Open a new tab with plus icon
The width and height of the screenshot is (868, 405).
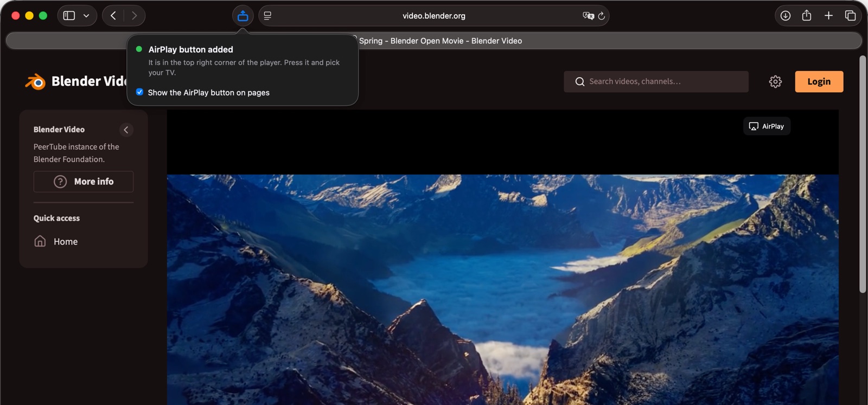[x=828, y=16]
